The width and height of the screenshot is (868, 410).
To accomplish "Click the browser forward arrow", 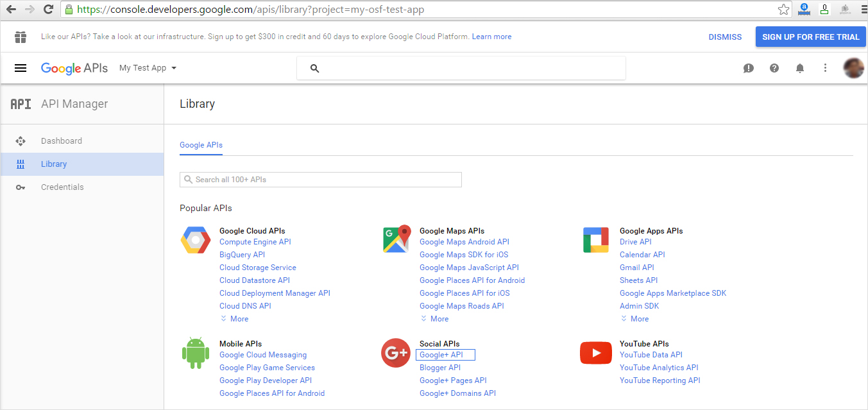I will pyautogui.click(x=30, y=10).
